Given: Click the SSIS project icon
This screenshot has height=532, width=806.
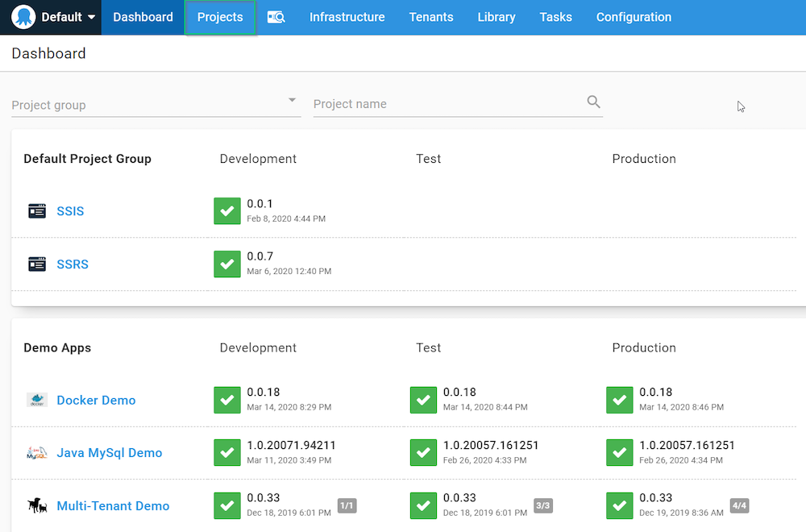Looking at the screenshot, I should coord(37,210).
